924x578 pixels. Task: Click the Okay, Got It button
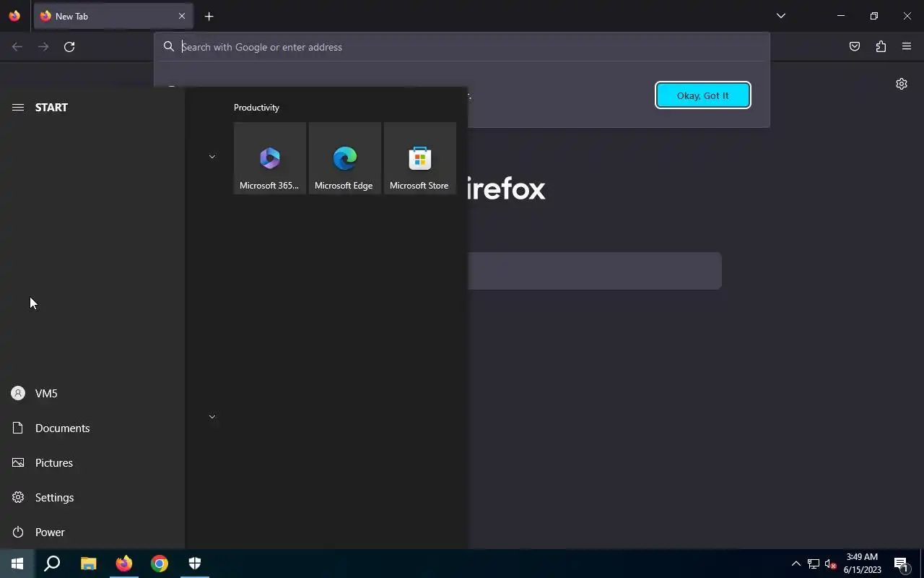[703, 95]
